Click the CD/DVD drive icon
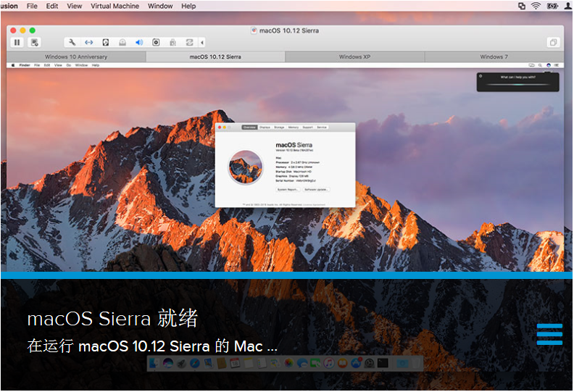This screenshot has height=392, width=574. tap(122, 43)
